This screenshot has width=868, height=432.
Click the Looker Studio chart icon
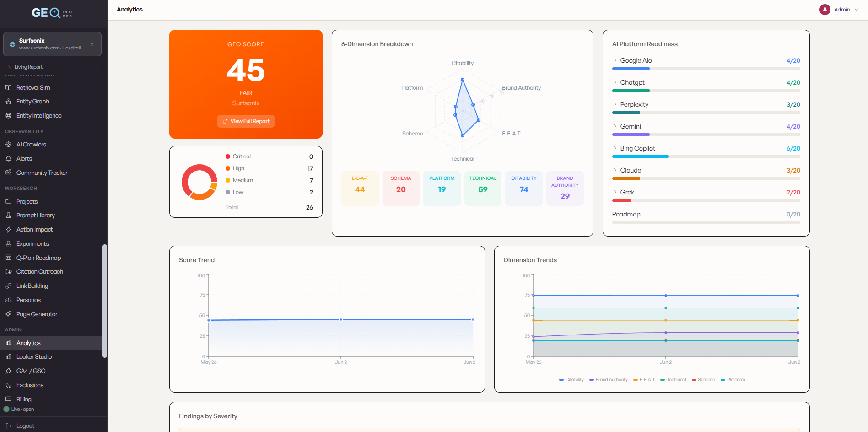coord(8,356)
